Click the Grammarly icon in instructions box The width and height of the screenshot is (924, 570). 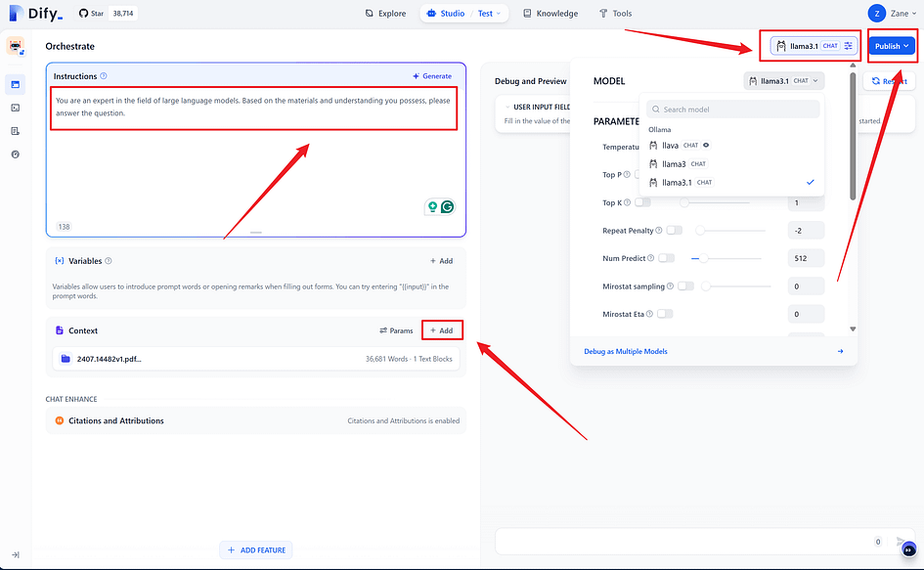click(x=447, y=207)
